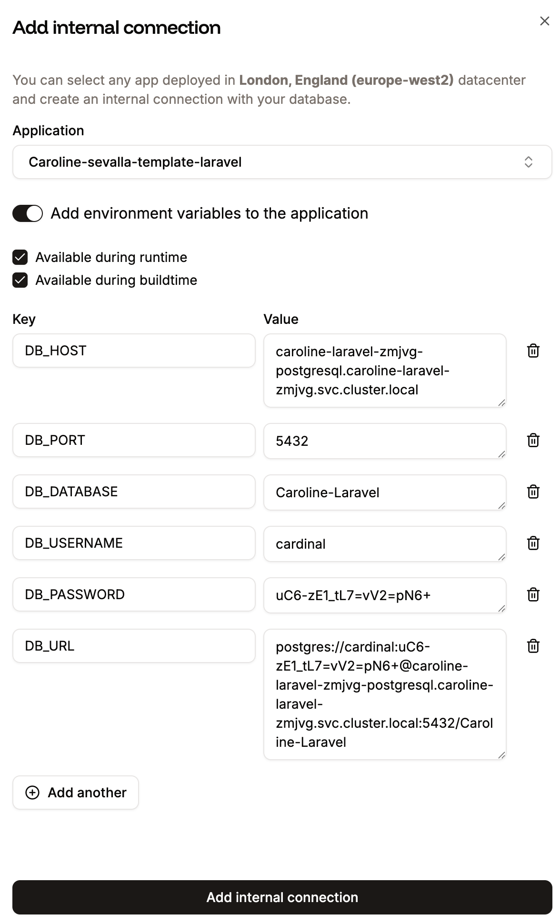Click the DB_PORT value field showing 5432

(384, 441)
